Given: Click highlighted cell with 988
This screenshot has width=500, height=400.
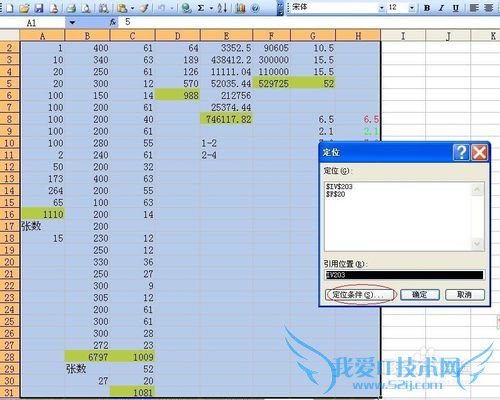Looking at the screenshot, I should (x=178, y=96).
